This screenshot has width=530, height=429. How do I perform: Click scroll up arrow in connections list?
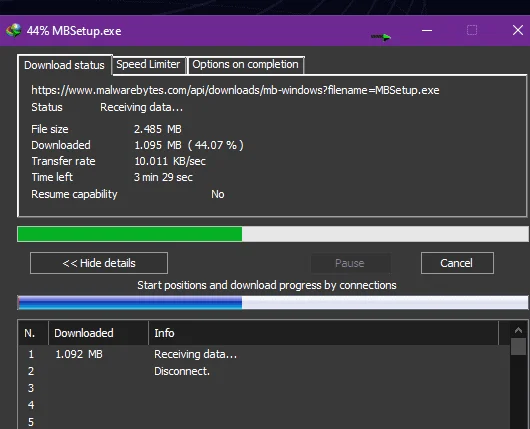tap(519, 330)
